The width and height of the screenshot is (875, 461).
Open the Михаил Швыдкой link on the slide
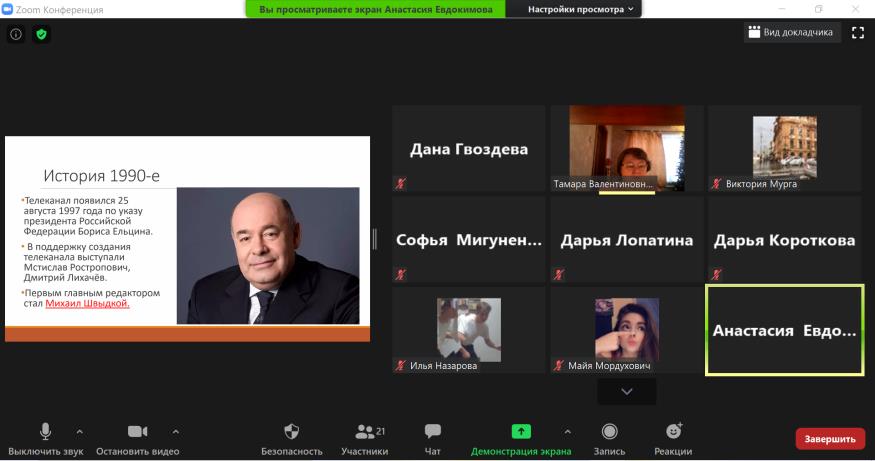87,303
